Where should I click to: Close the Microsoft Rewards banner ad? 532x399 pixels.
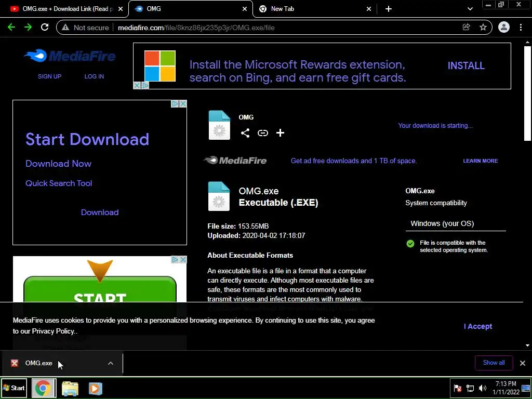coord(137,86)
